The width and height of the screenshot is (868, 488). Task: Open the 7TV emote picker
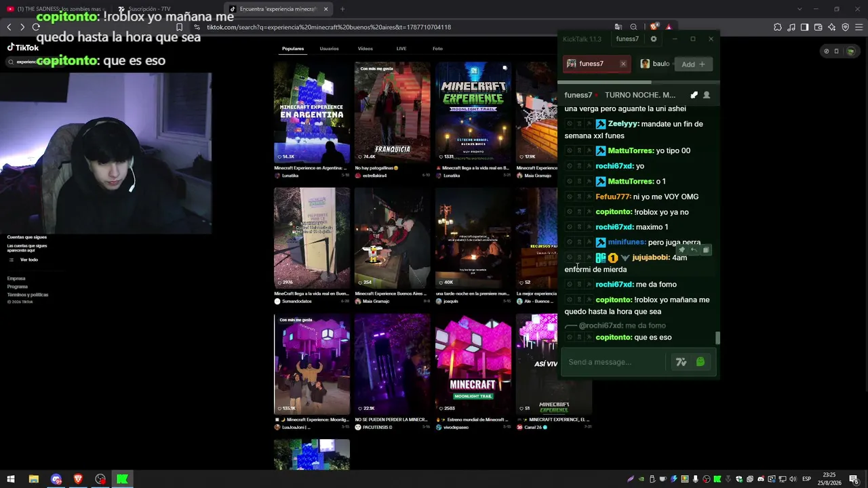pyautogui.click(x=681, y=362)
